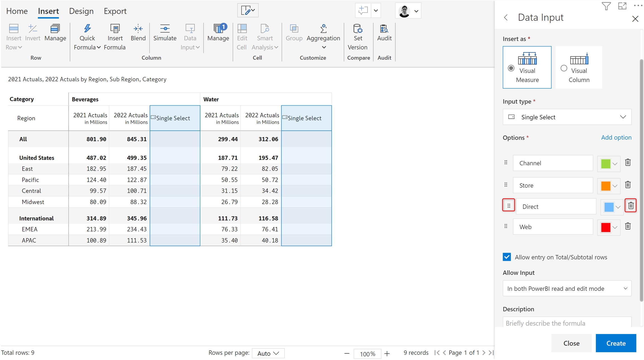Screen dimensions: 644x360
Task: Click the filter funnel icon
Action: point(606,6)
